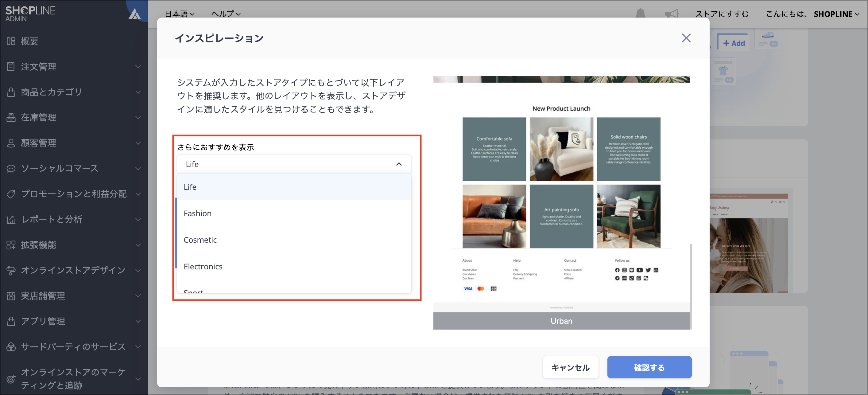The image size is (868, 395).
Task: Click the 在庫管理 inventory icon
Action: point(11,117)
